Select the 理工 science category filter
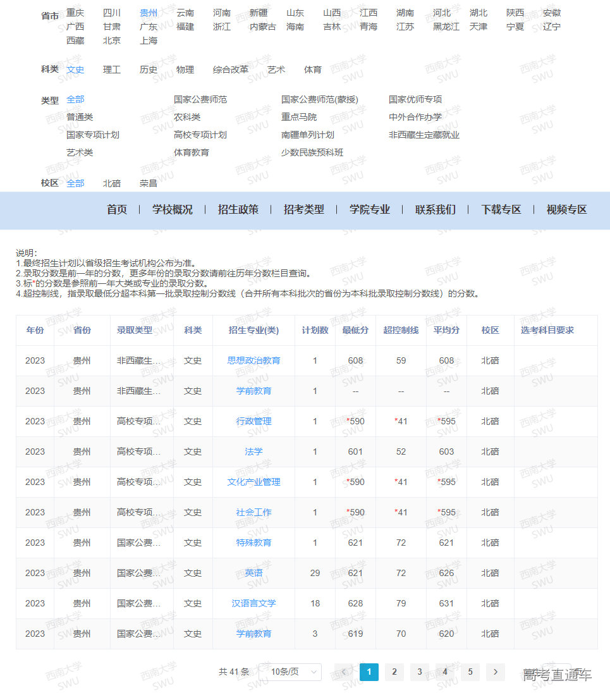Image resolution: width=610 pixels, height=700 pixels. pyautogui.click(x=111, y=70)
